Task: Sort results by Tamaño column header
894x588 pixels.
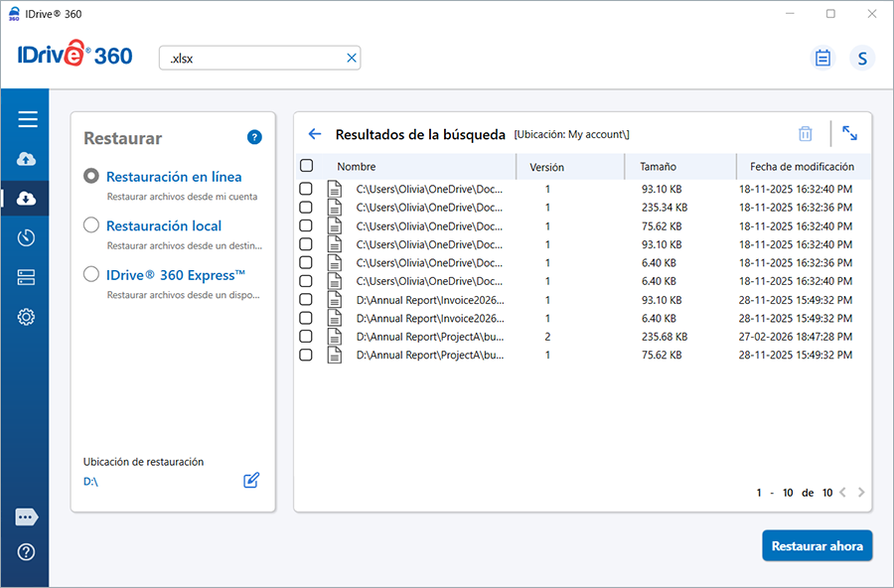Action: 658,167
